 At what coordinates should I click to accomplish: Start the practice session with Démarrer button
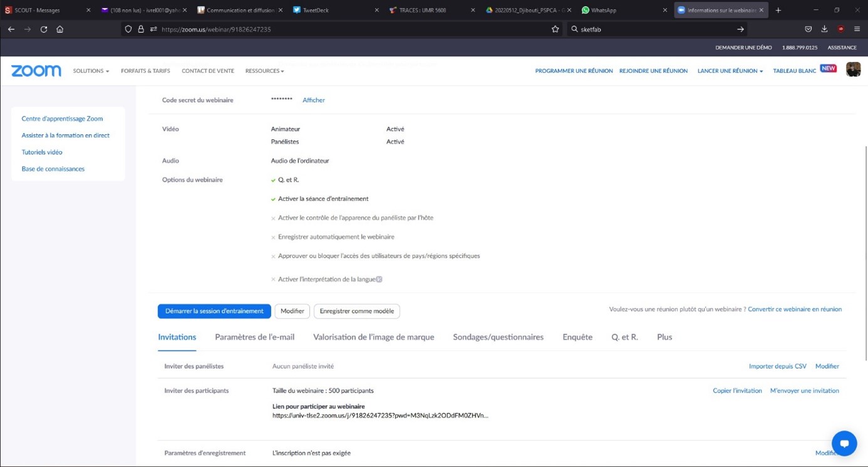[214, 311]
